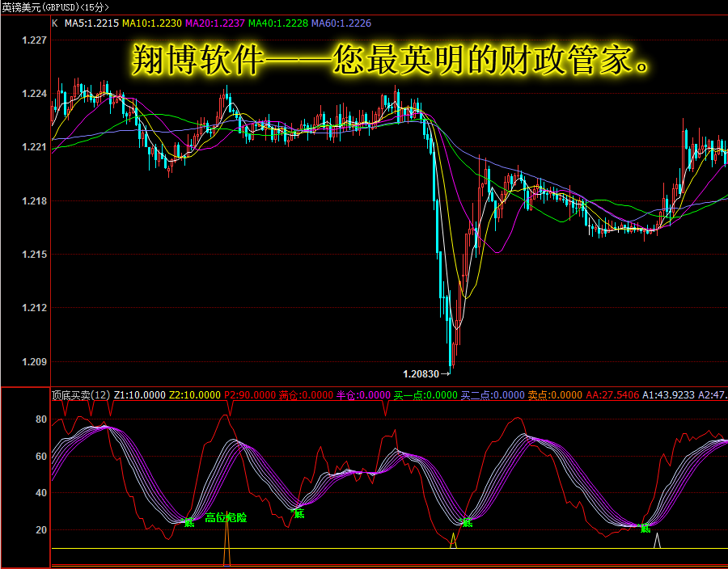Click the magenta 半仓:0.0000 value
The width and height of the screenshot is (728, 569).
point(363,395)
